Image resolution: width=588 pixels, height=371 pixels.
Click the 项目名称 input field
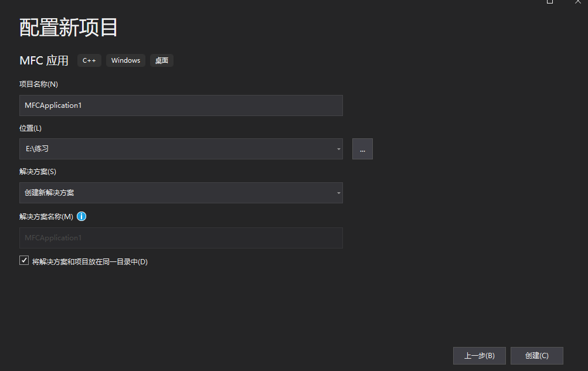click(x=181, y=105)
